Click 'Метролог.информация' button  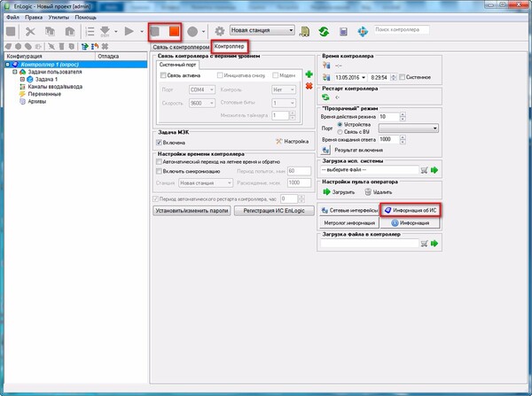pyautogui.click(x=349, y=222)
